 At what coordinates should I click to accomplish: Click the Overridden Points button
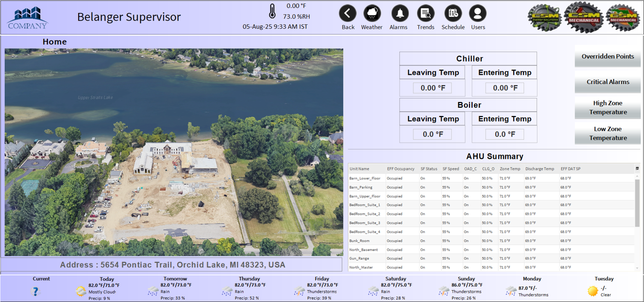(607, 57)
